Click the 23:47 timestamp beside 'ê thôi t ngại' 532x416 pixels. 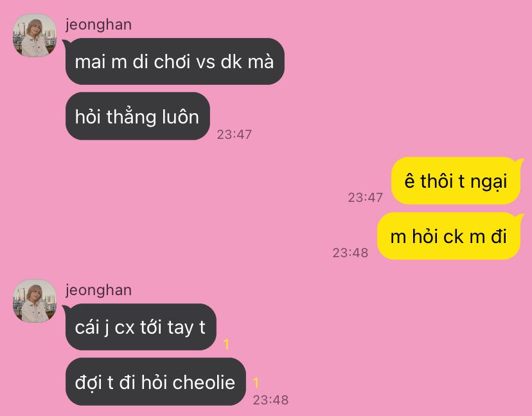click(x=366, y=197)
